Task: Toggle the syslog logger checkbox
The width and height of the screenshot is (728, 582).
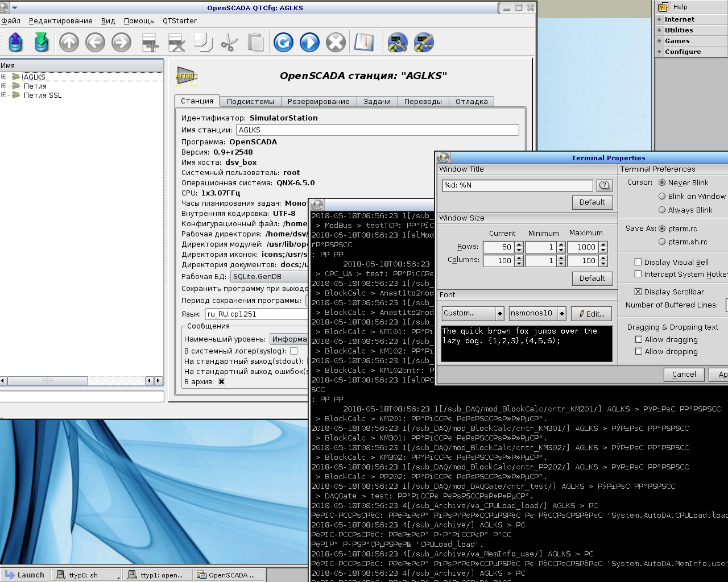Action: point(293,351)
